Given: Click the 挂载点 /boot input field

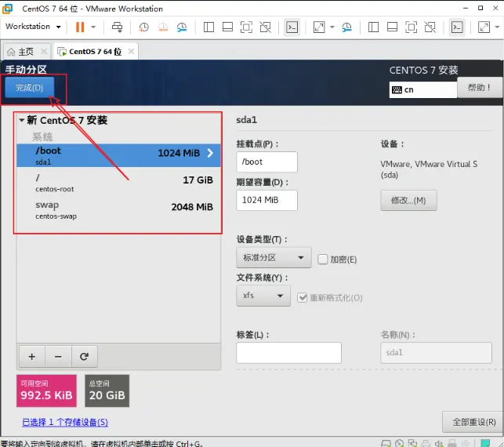Looking at the screenshot, I should [267, 162].
